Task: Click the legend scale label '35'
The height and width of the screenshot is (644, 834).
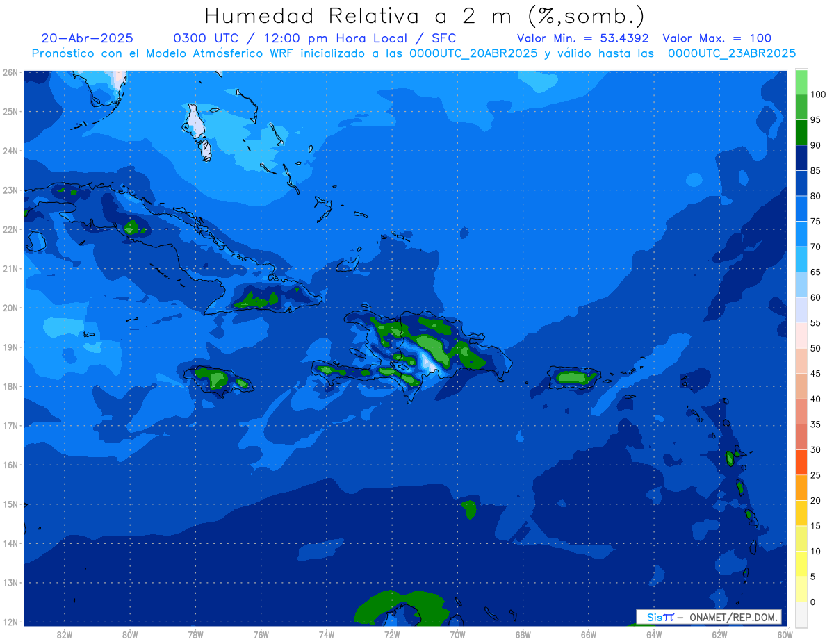Action: click(x=815, y=424)
